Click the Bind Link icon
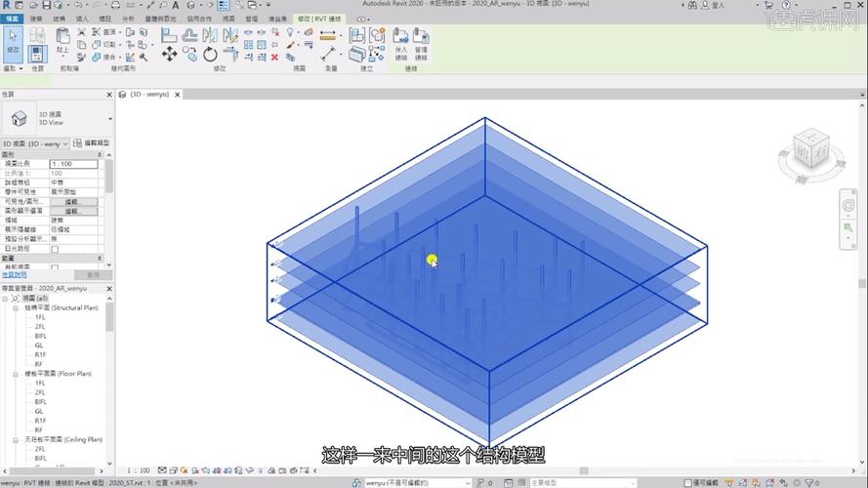The image size is (868, 488). click(400, 44)
